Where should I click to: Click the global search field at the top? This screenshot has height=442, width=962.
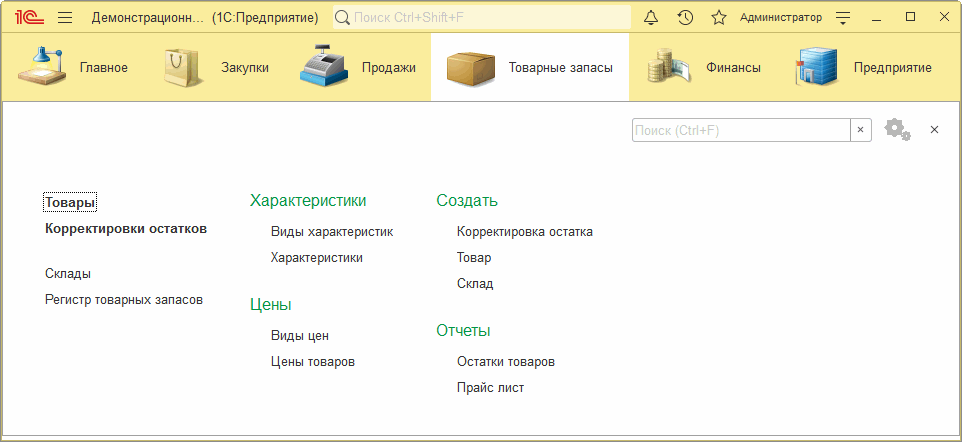482,17
